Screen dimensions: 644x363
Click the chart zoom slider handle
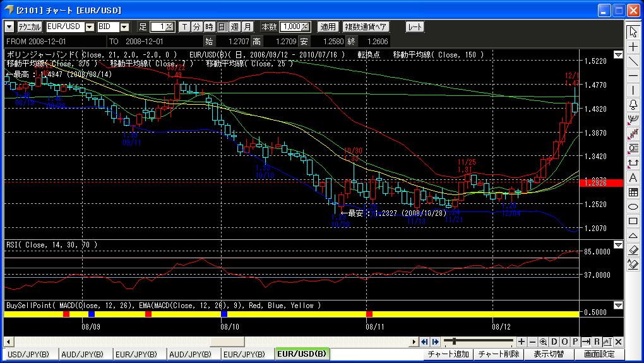pos(454,342)
